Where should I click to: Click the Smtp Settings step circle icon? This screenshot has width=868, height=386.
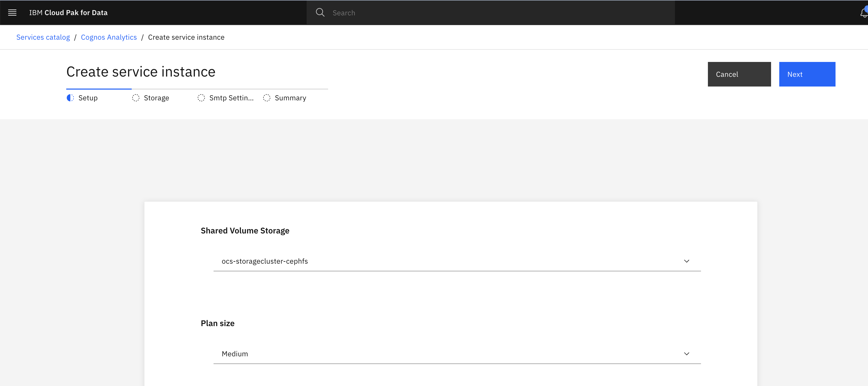(x=201, y=98)
